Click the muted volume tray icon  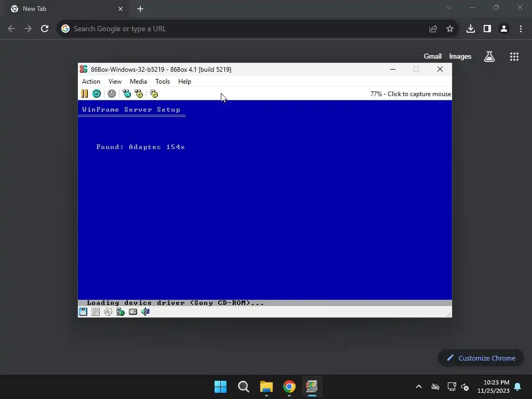coord(465,387)
